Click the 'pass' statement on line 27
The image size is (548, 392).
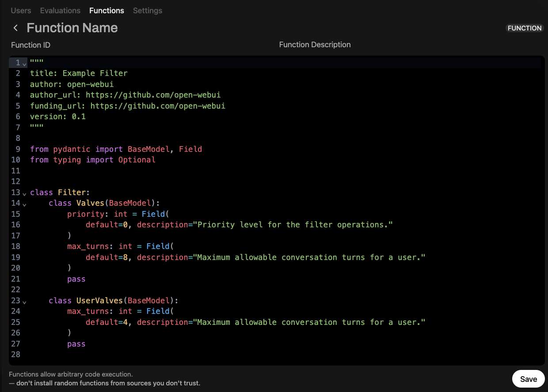(76, 344)
